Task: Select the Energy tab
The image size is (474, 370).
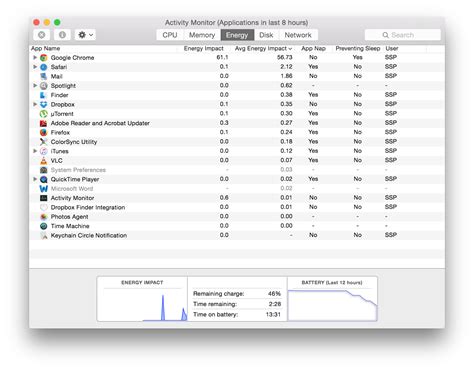Action: (237, 35)
